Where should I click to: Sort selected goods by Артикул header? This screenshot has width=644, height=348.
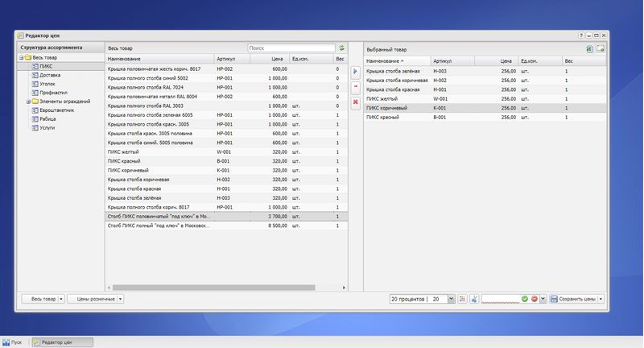[452, 60]
